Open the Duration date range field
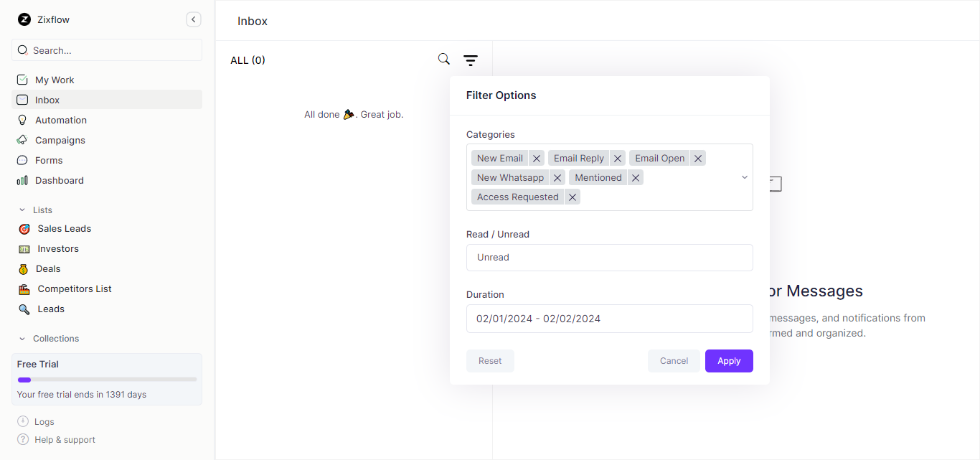Screen dimensions: 980x460 tap(609, 318)
